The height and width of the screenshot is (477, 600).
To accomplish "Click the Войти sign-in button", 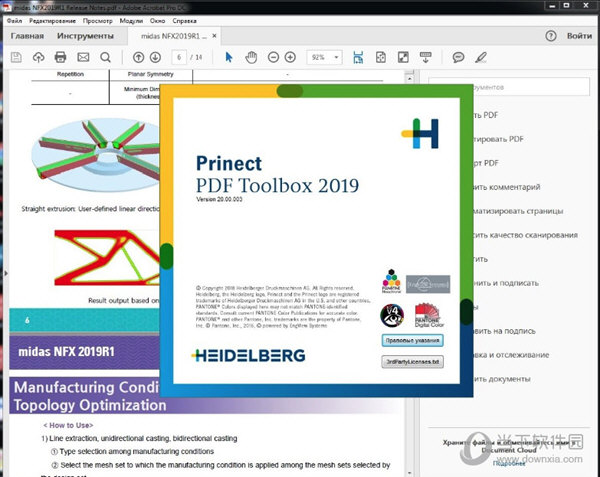I will click(579, 36).
